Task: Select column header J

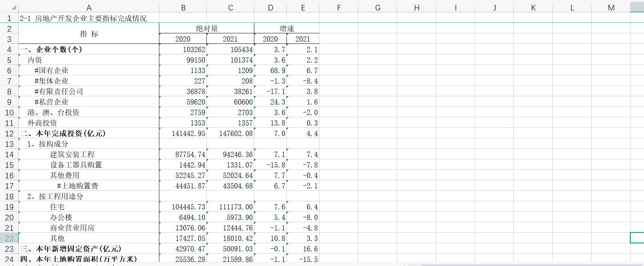Action: (494, 7)
